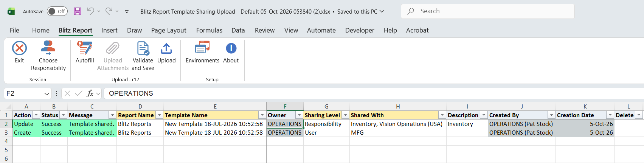This screenshot has width=644, height=163.
Task: Open the Shared With filter dropdown
Action: tap(442, 115)
